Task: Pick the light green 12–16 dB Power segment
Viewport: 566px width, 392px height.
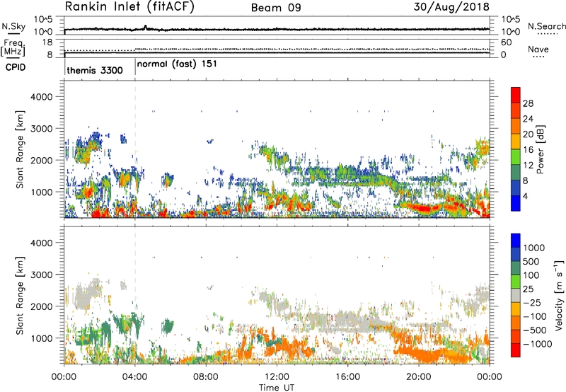Action: (516, 157)
